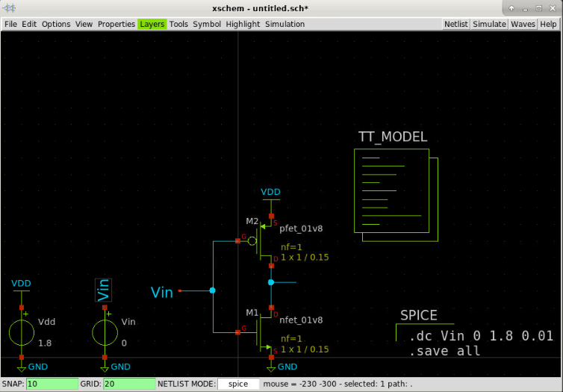The width and height of the screenshot is (563, 392).
Task: Click the output node junction dot
Action: pos(271,282)
